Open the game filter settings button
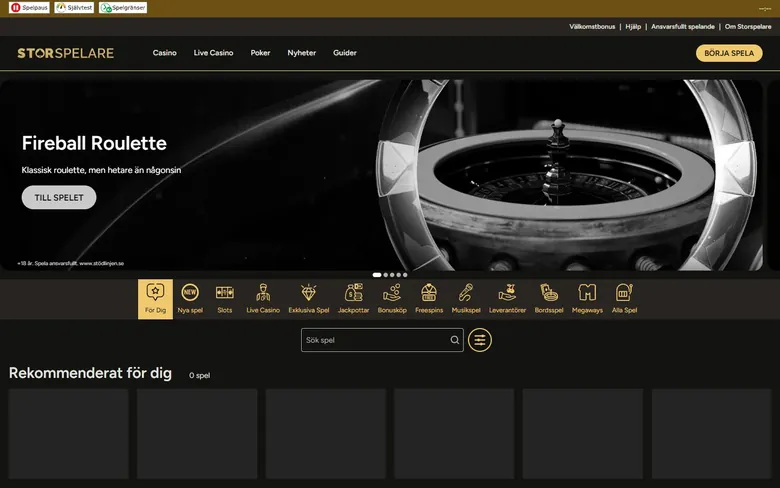 pyautogui.click(x=480, y=340)
